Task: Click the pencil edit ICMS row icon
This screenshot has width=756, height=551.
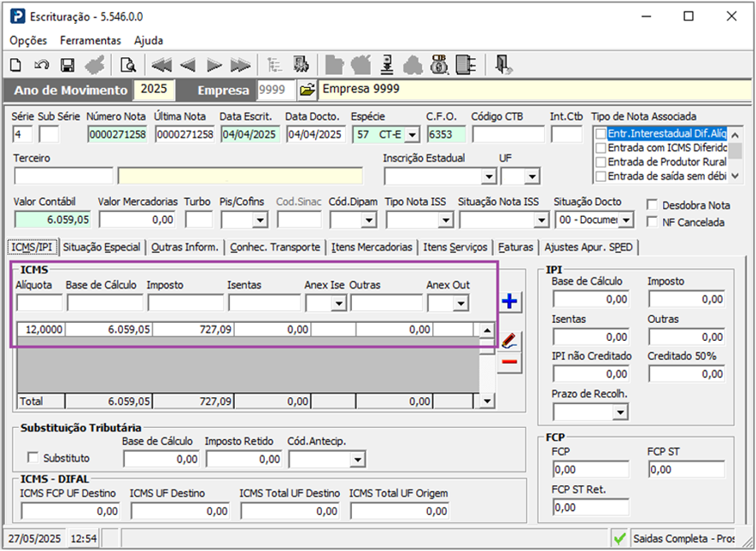Action: [x=509, y=341]
